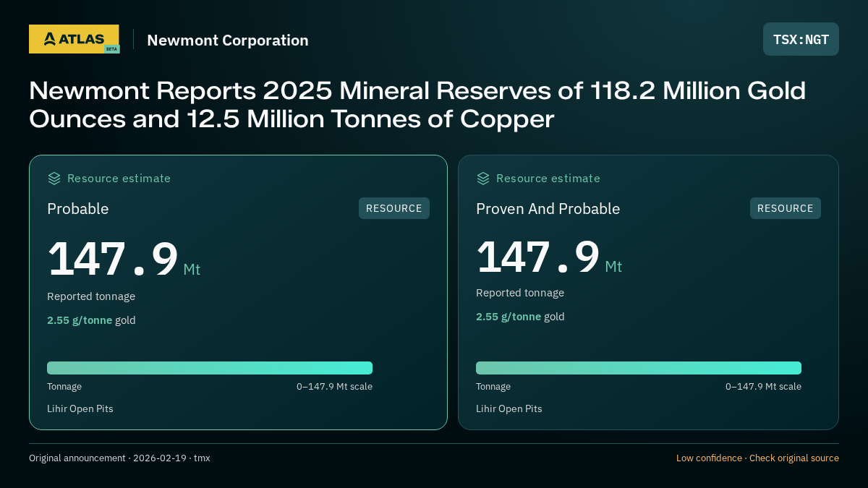Click the 147.9 value in the Proven And Probable card

pyautogui.click(x=538, y=256)
